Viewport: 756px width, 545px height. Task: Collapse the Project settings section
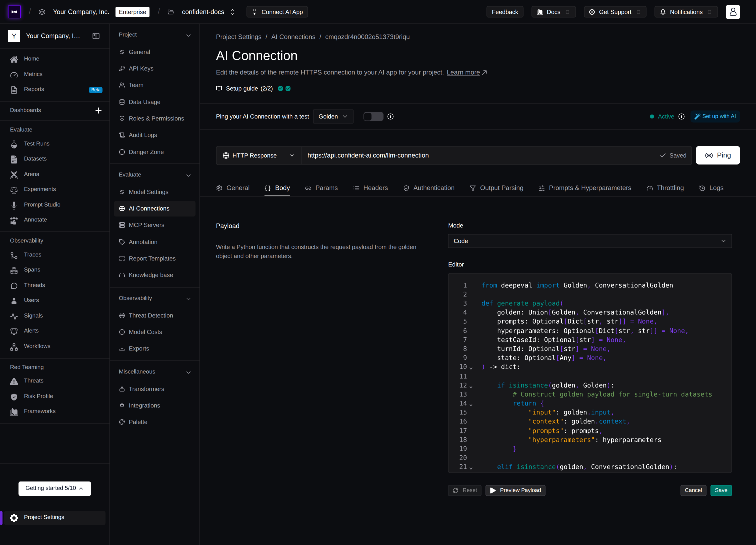188,35
